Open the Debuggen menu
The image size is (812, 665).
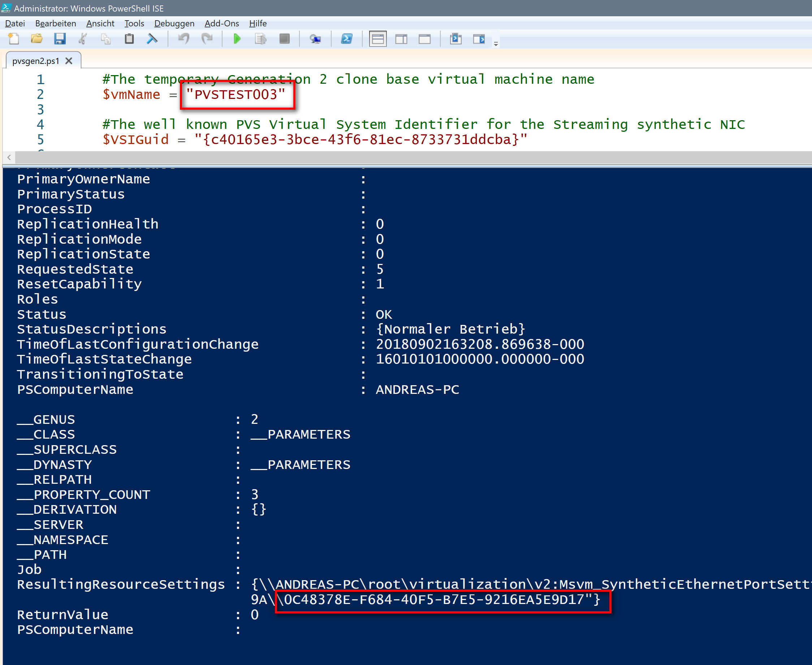174,23
